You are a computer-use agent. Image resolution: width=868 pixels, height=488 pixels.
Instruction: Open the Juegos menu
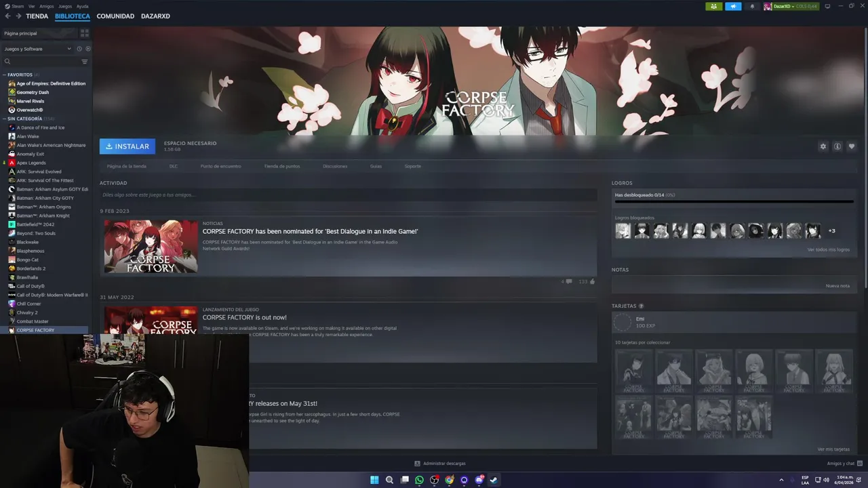65,6
